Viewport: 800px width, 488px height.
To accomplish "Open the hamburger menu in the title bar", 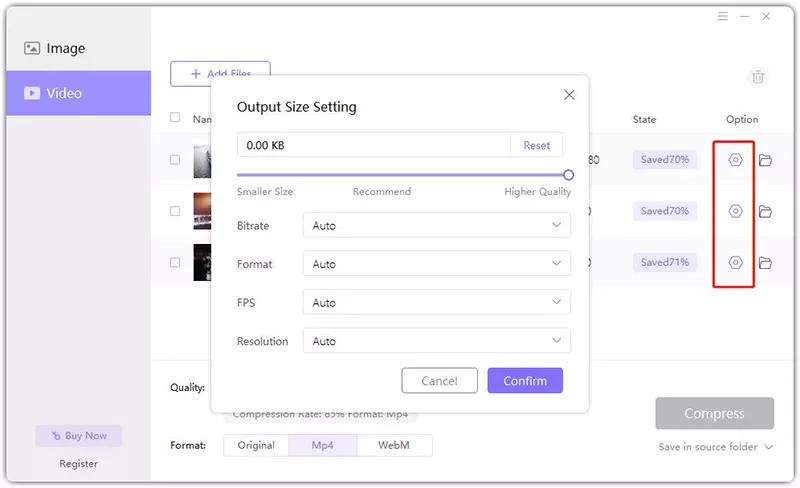I will 723,17.
